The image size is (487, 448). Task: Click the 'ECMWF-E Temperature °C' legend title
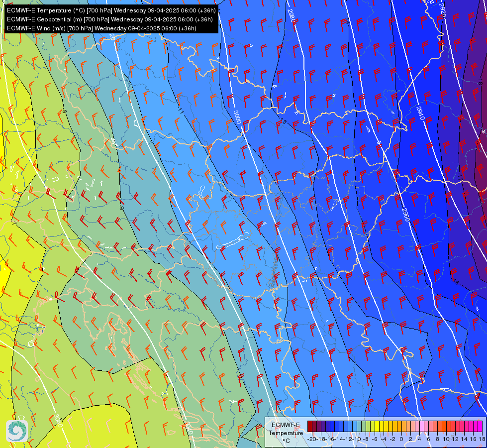tap(286, 433)
